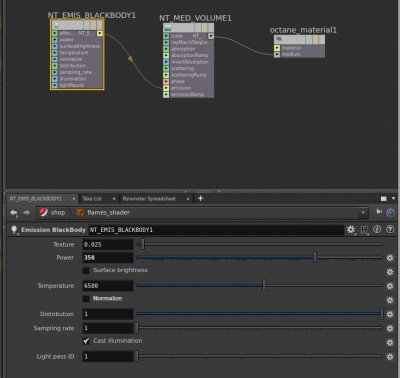Uncheck the Cast illumination checkbox
Image resolution: width=400 pixels, height=378 pixels.
click(86, 341)
